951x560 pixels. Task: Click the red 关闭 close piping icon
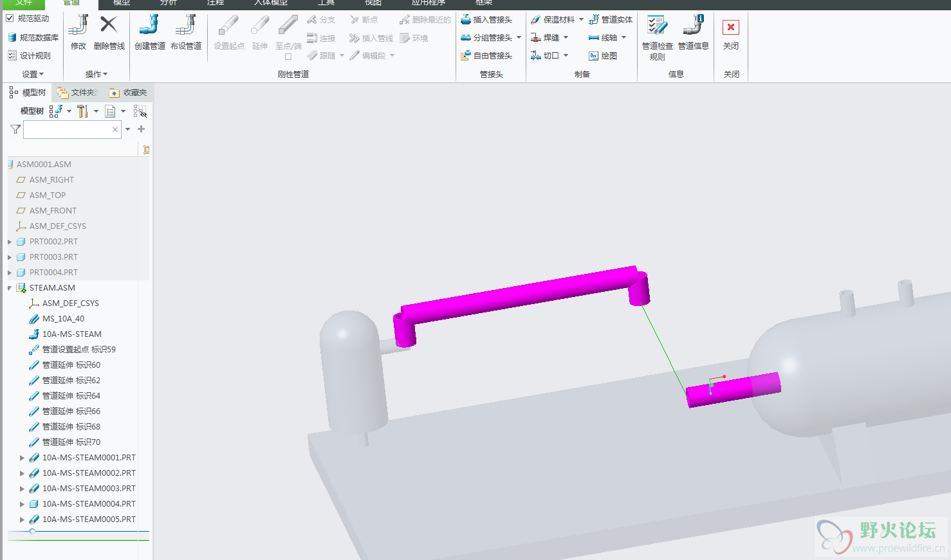click(731, 27)
